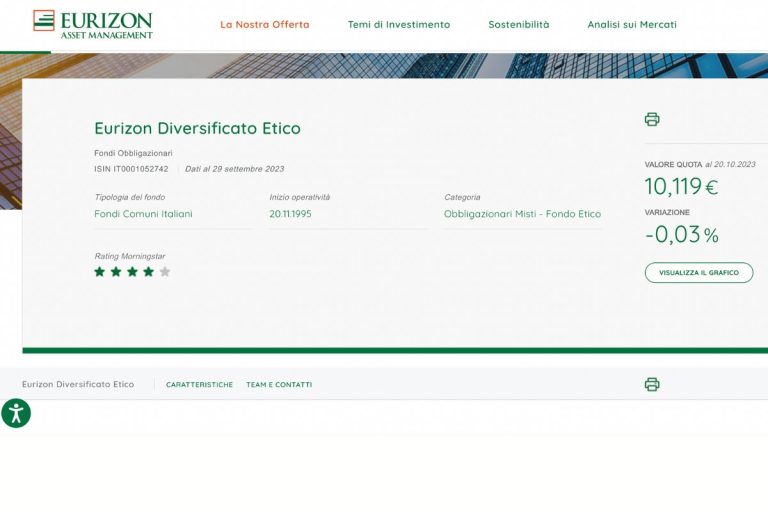Image resolution: width=768 pixels, height=512 pixels.
Task: Click the print icon in the sticky bar
Action: (x=652, y=384)
